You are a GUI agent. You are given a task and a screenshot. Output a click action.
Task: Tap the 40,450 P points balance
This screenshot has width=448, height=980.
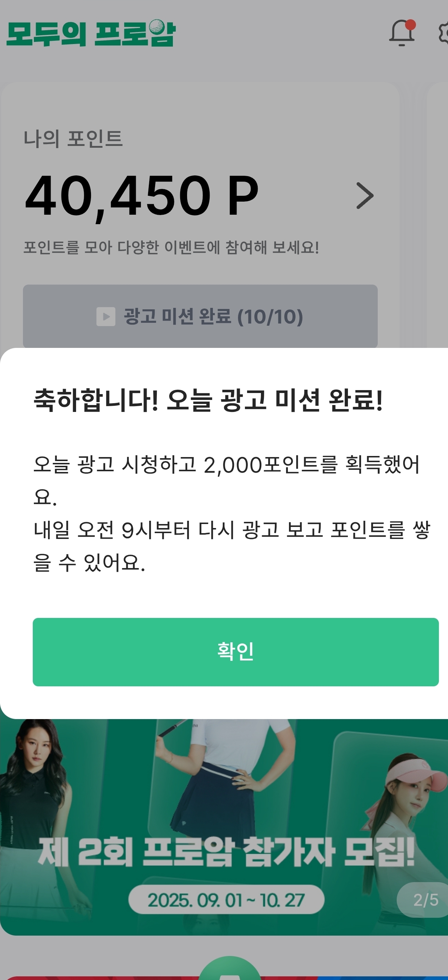[142, 195]
